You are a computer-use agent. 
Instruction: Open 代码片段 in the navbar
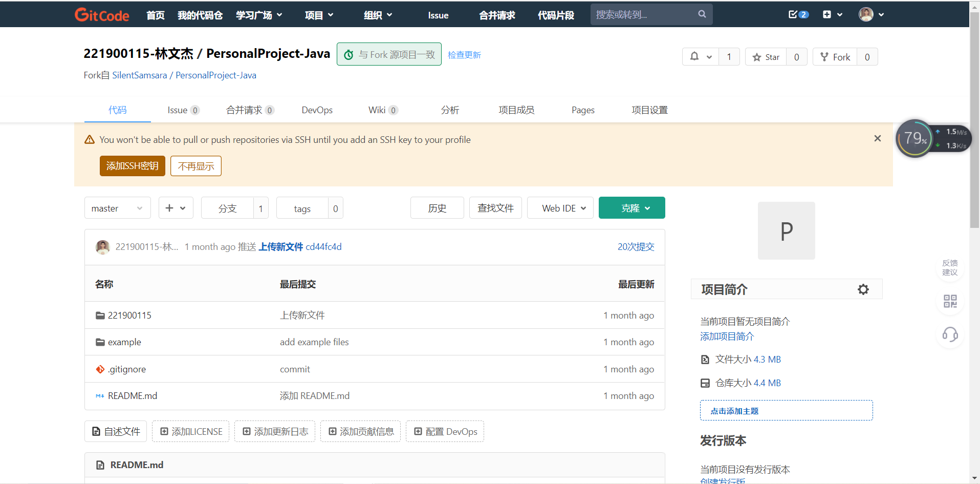tap(556, 15)
